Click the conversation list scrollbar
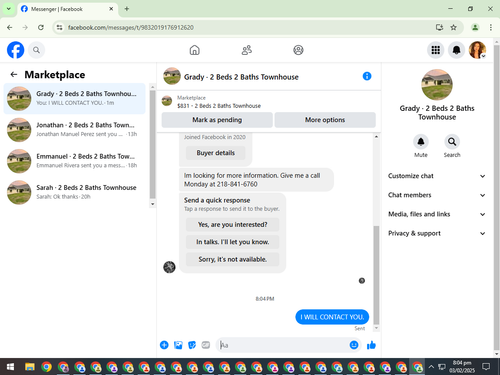Image resolution: width=500 pixels, height=375 pixels. click(x=152, y=144)
